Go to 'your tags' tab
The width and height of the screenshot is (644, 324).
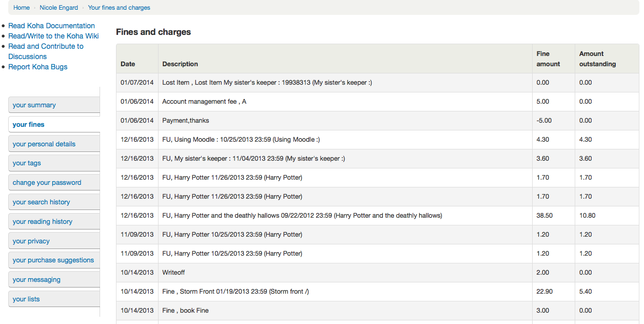27,163
